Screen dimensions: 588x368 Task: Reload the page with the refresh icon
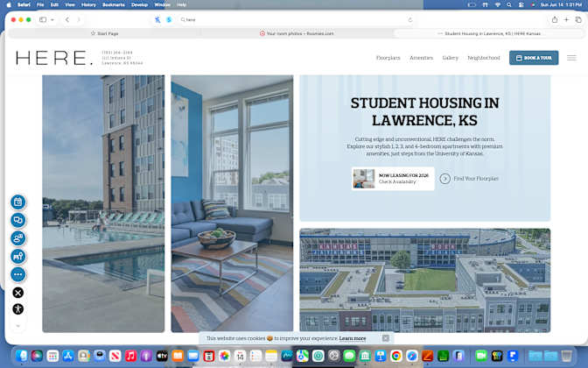coord(409,19)
